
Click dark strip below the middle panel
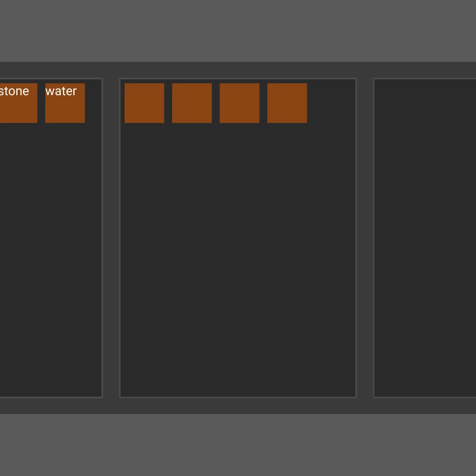[x=238, y=406]
